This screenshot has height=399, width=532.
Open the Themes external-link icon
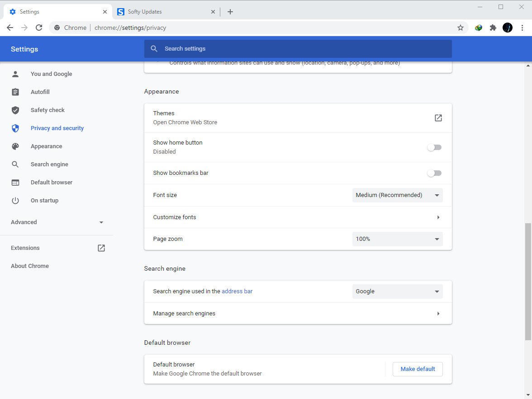[x=438, y=117]
